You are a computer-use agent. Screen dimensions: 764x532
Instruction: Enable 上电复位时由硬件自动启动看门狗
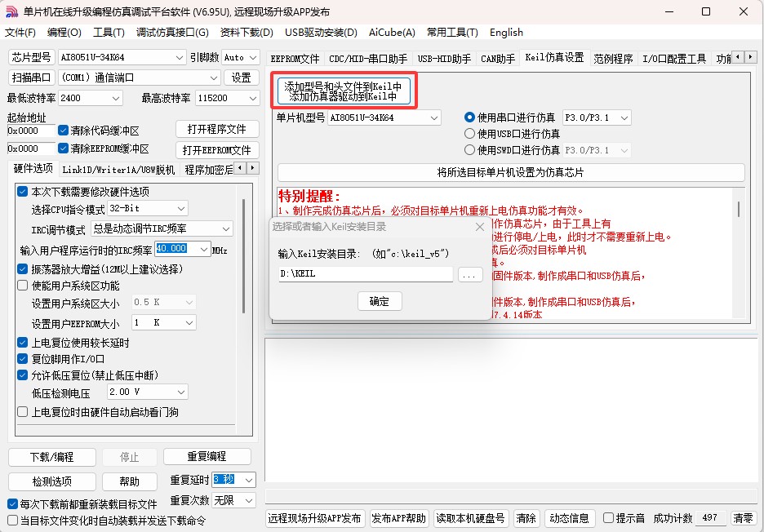pyautogui.click(x=22, y=412)
